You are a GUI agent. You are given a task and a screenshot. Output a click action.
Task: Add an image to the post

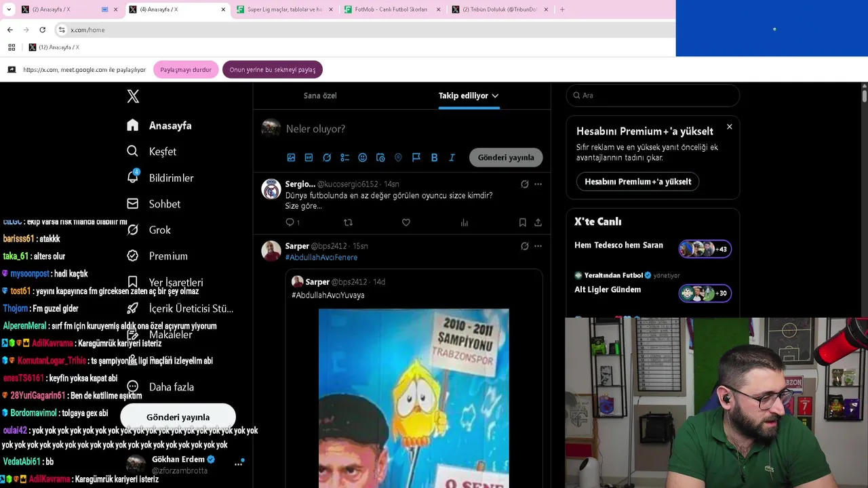[291, 157]
